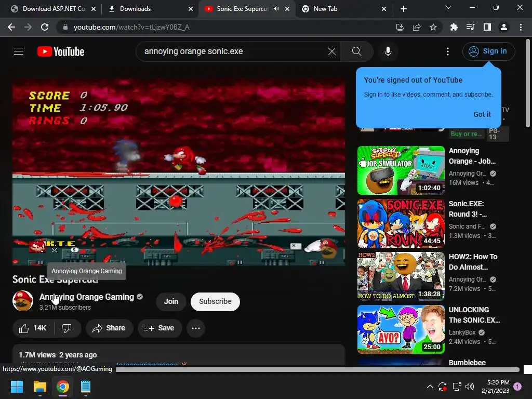This screenshot has width=532, height=399.
Task: Install app icon in address bar
Action: pyautogui.click(x=400, y=27)
